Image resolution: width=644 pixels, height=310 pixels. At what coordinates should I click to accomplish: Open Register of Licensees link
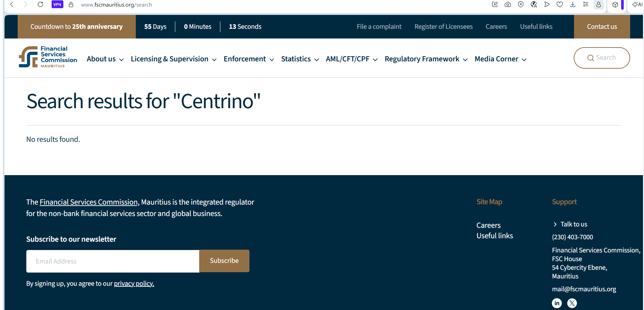tap(443, 27)
